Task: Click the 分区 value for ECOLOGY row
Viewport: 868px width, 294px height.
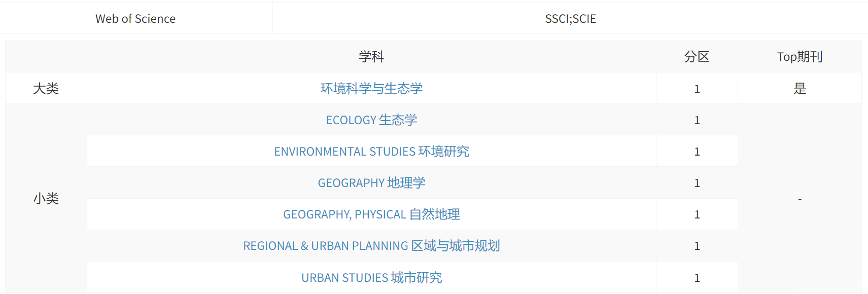Action: click(697, 120)
